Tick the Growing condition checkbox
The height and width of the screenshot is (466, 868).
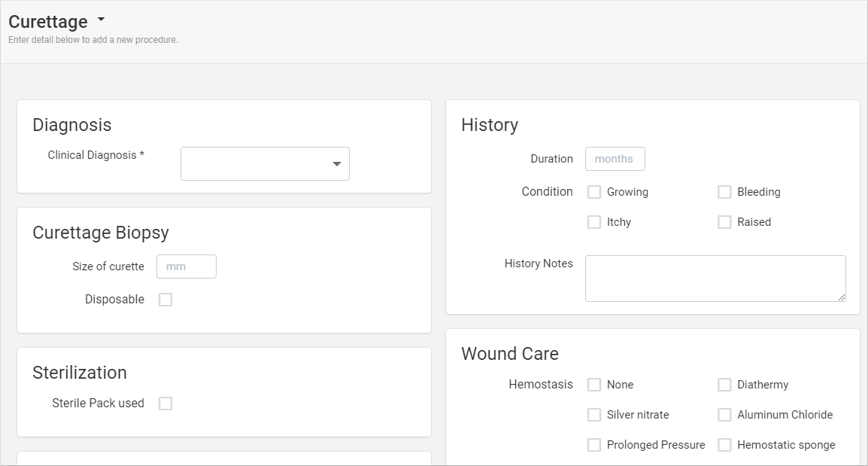tap(594, 192)
